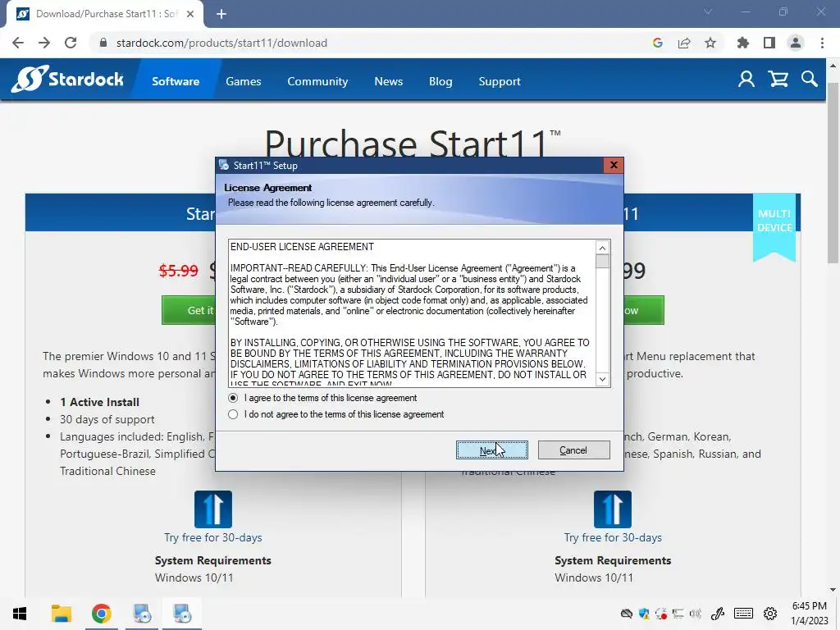This screenshot has height=630, width=840.
Task: Click the stardock.com address bar
Action: [x=370, y=43]
